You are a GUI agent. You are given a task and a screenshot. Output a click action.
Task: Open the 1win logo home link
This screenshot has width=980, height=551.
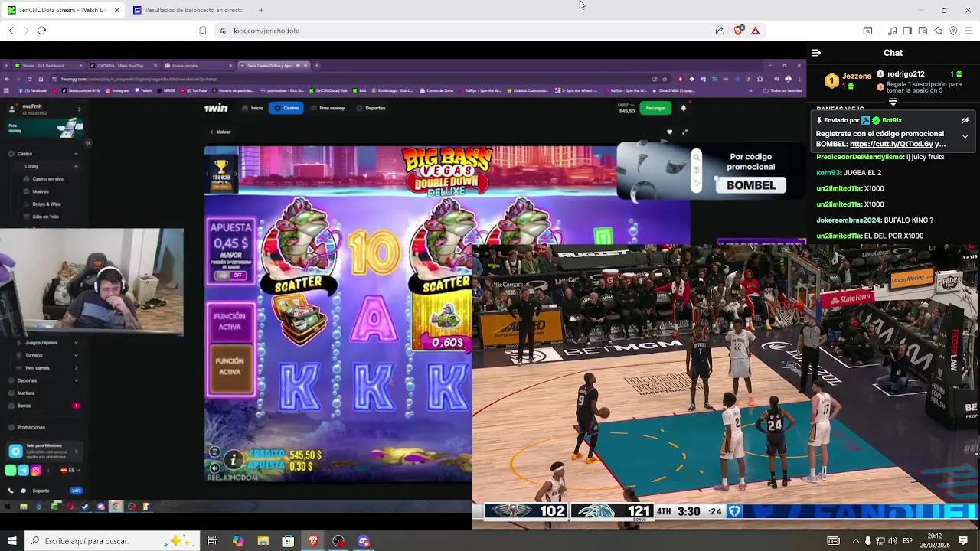pyautogui.click(x=216, y=108)
